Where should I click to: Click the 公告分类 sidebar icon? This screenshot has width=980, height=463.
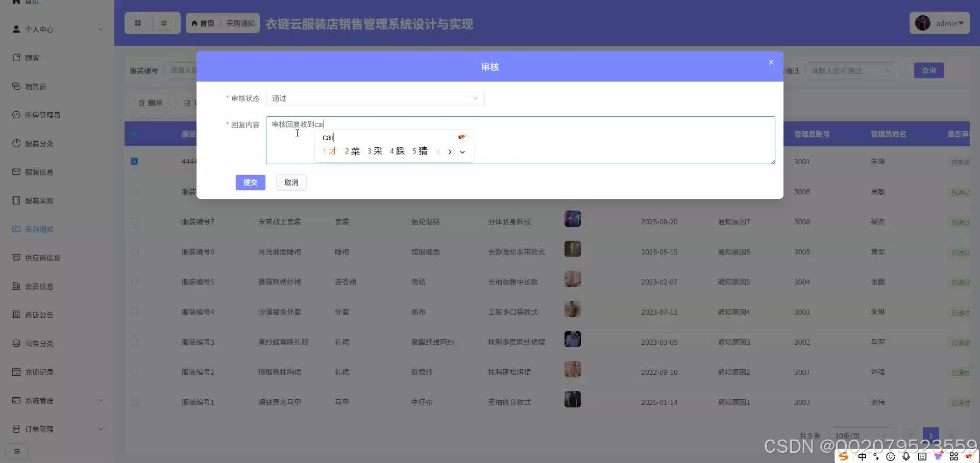coord(16,343)
